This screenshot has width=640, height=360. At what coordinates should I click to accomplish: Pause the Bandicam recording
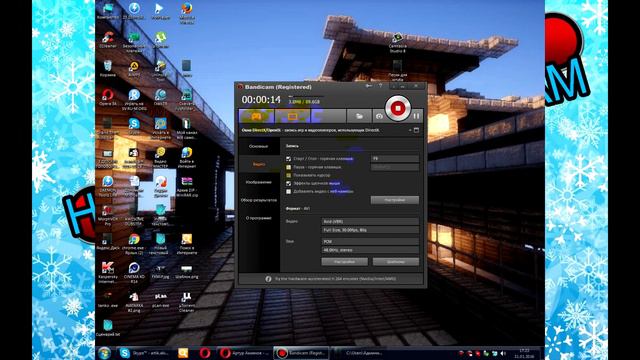coord(416,116)
